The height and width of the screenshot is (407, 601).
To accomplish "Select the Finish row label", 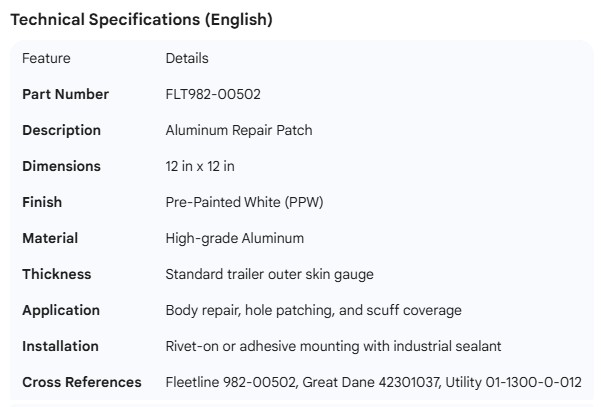I will pos(42,202).
